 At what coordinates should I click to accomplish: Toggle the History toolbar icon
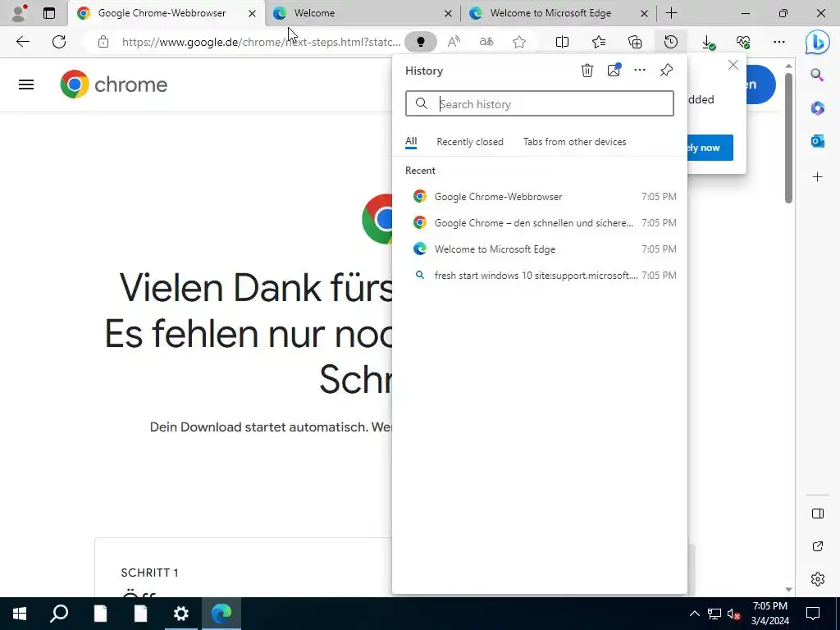[671, 42]
